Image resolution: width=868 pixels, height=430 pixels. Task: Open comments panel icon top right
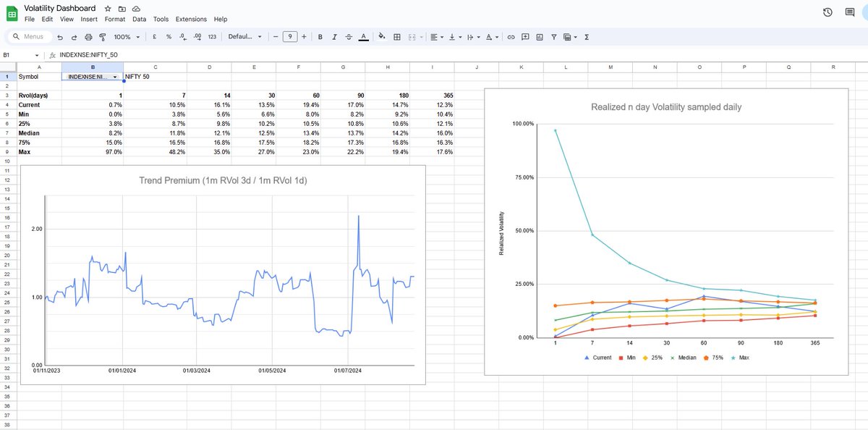click(x=851, y=12)
